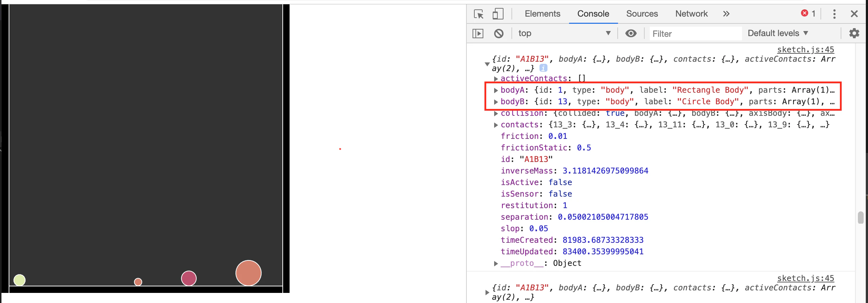The width and height of the screenshot is (868, 303).
Task: Close the DevTools panel
Action: [x=854, y=14]
